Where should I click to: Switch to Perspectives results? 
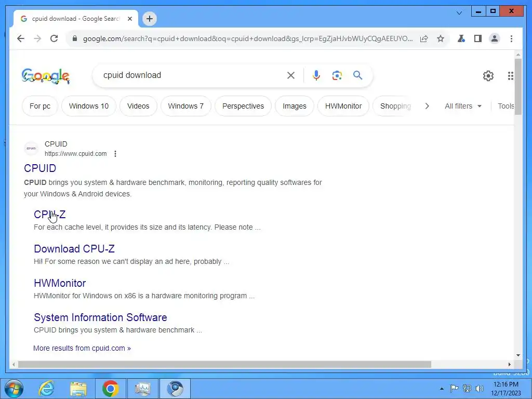pyautogui.click(x=243, y=106)
